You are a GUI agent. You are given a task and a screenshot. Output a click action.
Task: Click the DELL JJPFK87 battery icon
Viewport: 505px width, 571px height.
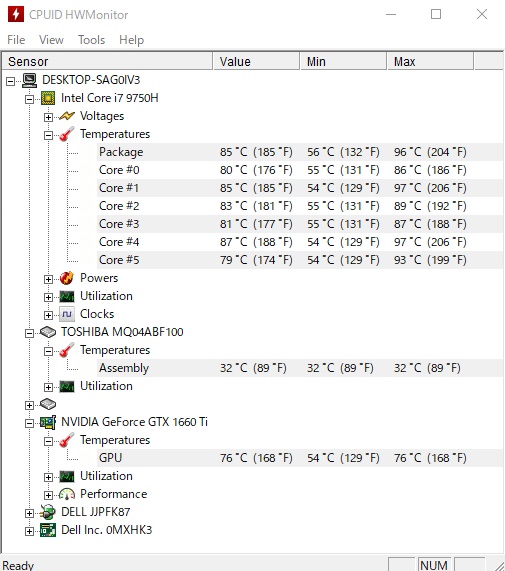point(48,512)
